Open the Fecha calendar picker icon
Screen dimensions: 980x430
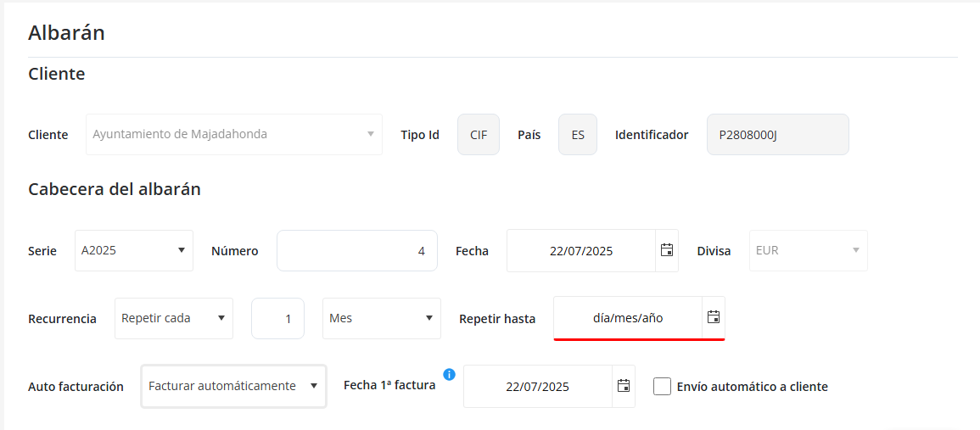[667, 250]
